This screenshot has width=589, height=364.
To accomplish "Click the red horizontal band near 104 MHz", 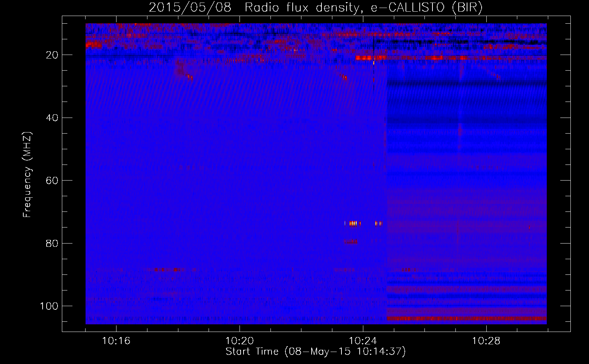I will (466, 318).
